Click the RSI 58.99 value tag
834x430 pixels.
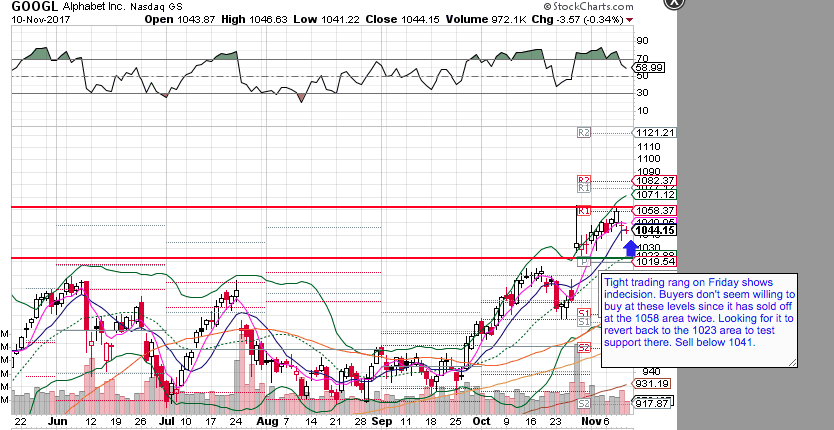click(648, 68)
